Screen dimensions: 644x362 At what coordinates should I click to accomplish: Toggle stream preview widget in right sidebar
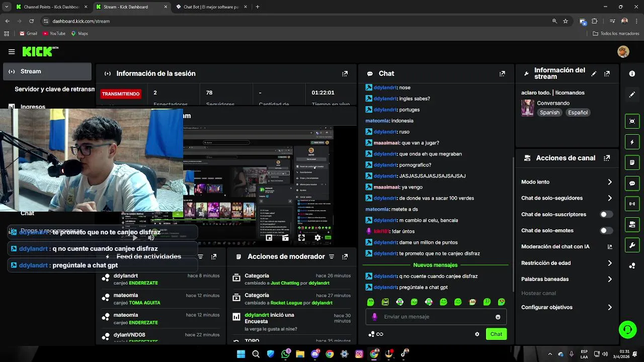(x=632, y=121)
